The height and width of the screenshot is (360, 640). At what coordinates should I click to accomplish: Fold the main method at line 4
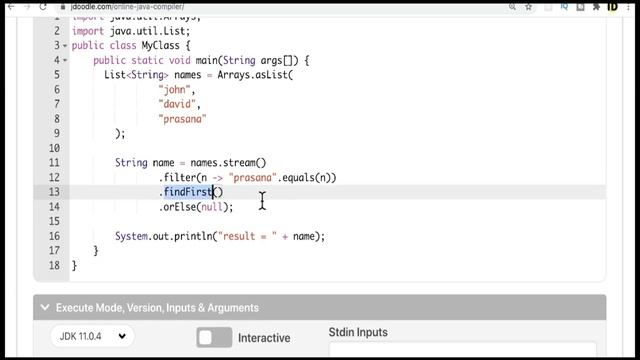point(65,60)
